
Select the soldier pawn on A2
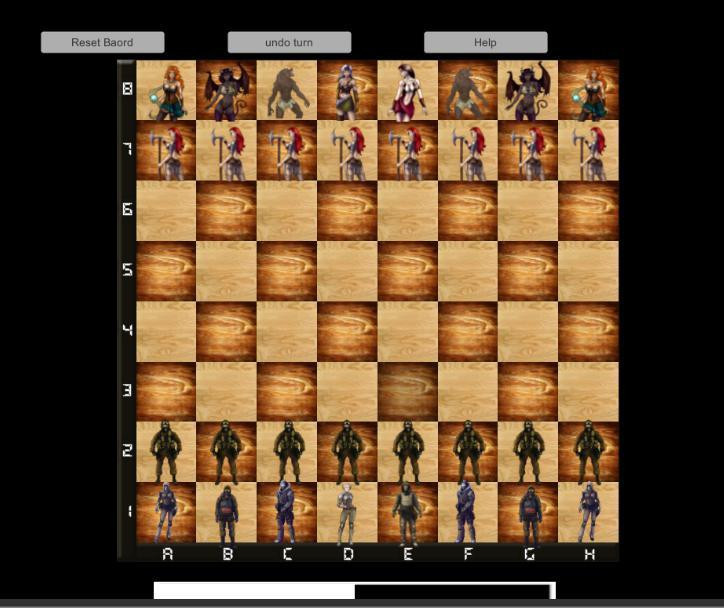click(x=166, y=451)
